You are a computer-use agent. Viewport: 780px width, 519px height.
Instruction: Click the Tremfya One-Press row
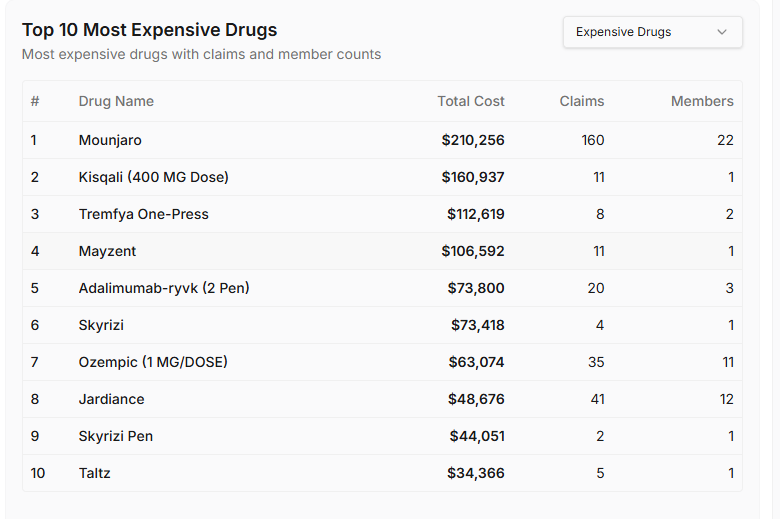pyautogui.click(x=144, y=214)
